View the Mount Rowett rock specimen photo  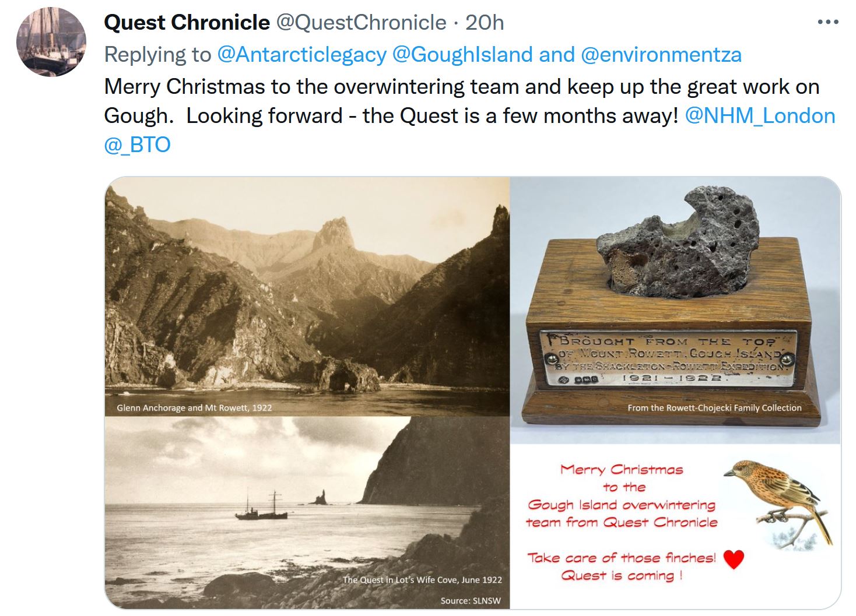pyautogui.click(x=675, y=310)
